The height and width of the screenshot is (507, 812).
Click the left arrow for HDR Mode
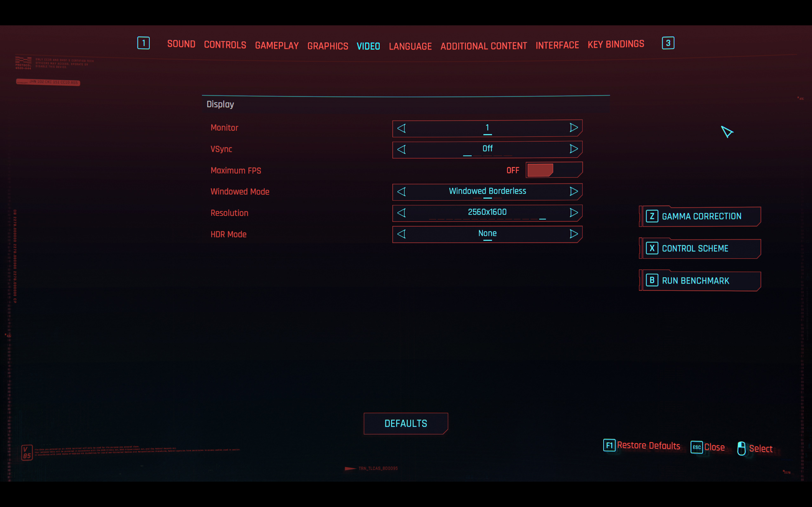[x=402, y=234]
